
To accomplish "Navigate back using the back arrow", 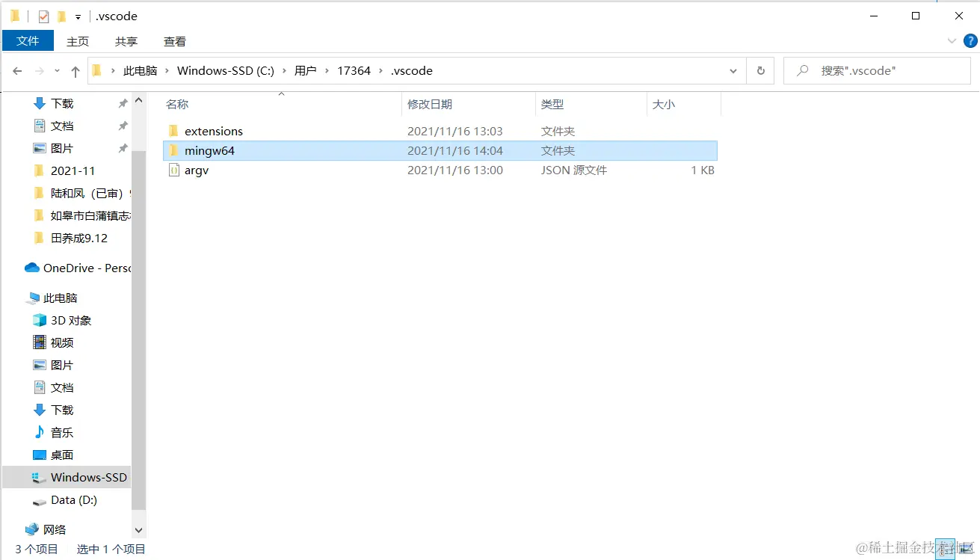I will point(17,70).
